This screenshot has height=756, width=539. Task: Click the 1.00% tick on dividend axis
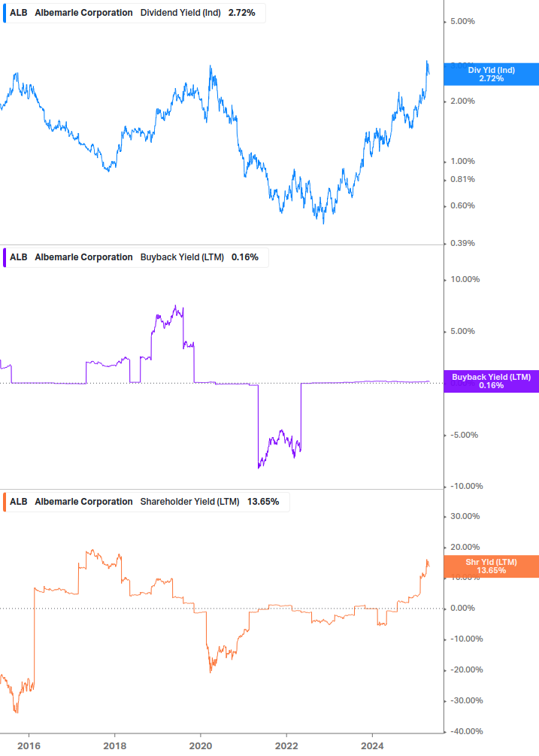[462, 162]
